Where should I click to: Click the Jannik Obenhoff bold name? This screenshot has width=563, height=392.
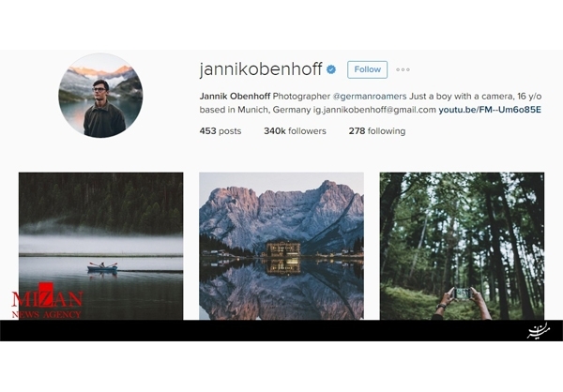pyautogui.click(x=235, y=97)
